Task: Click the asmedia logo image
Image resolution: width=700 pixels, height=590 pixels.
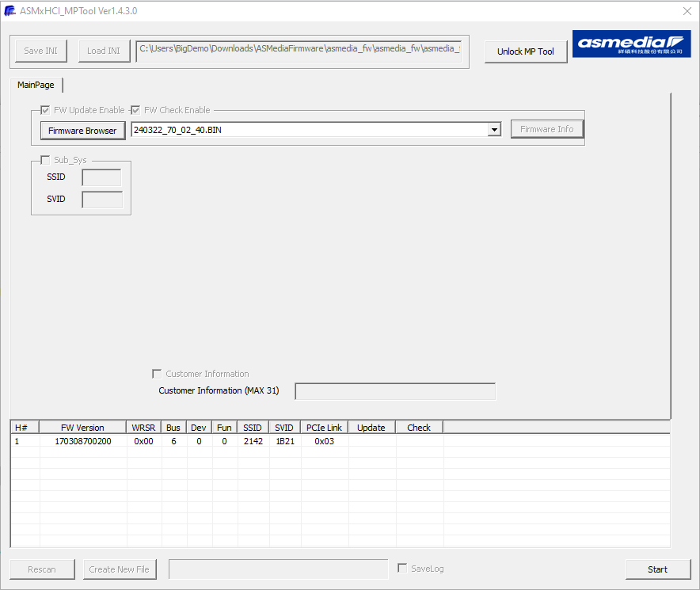Action: point(631,44)
